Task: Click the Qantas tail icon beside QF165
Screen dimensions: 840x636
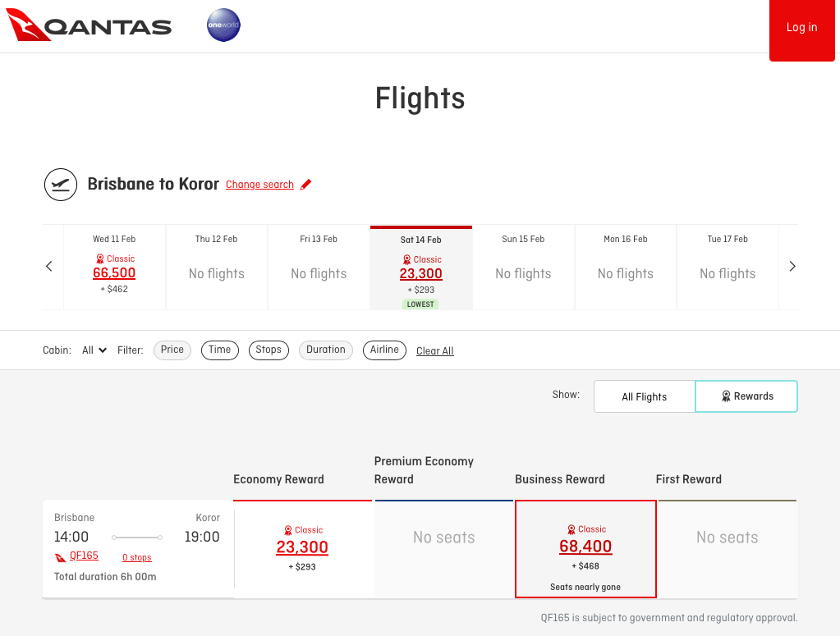Action: 61,557
